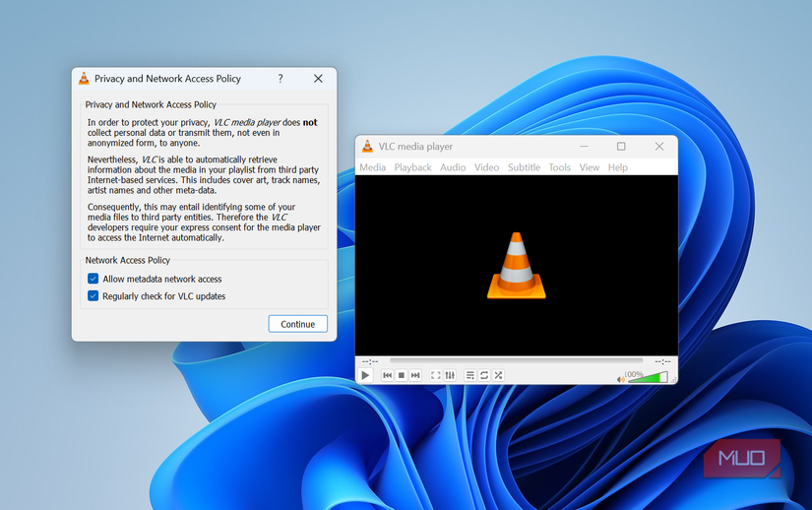Stop playback using the stop icon
Viewport: 812px width, 510px height.
pyautogui.click(x=402, y=375)
